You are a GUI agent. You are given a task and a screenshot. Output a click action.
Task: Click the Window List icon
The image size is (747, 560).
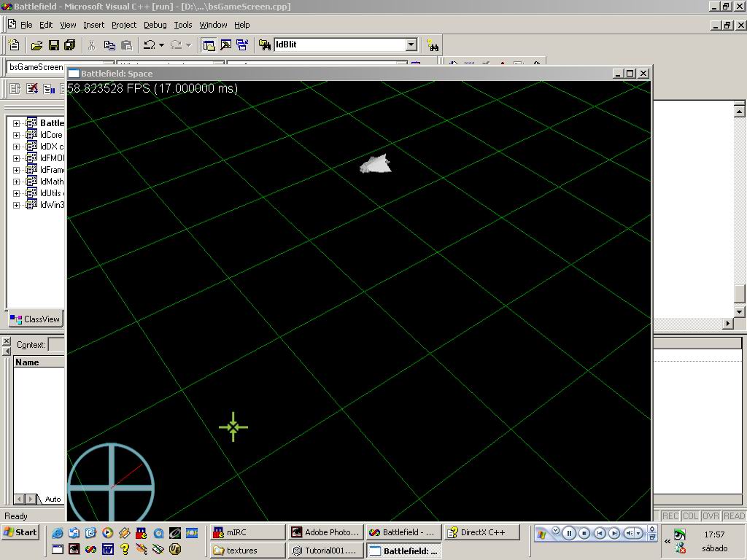pos(242,45)
